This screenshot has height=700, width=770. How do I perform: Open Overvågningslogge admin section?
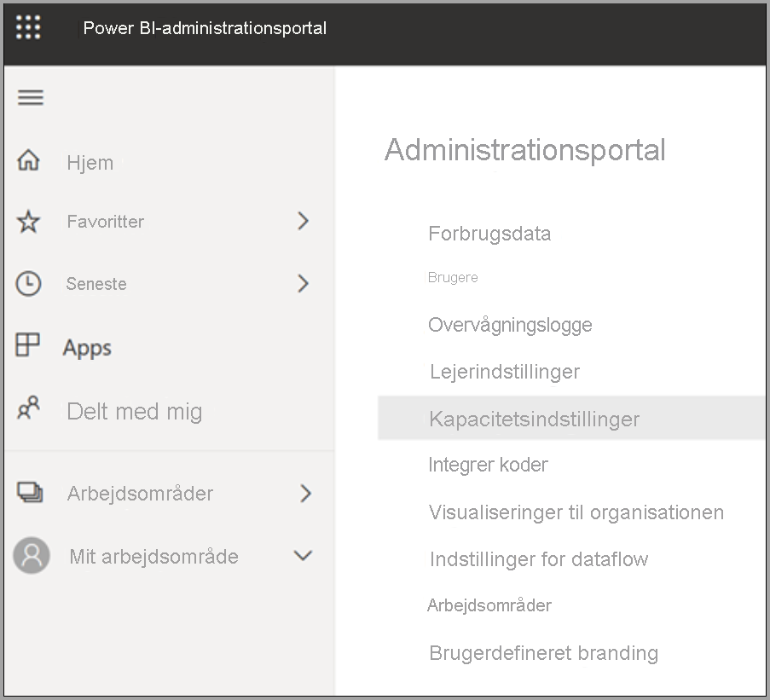[510, 325]
